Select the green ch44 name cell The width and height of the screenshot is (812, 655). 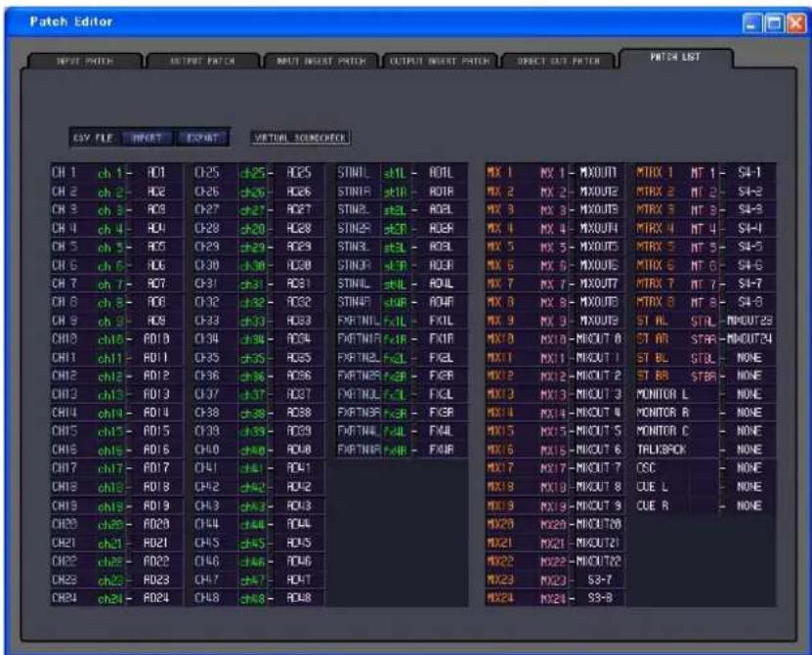coord(253,524)
